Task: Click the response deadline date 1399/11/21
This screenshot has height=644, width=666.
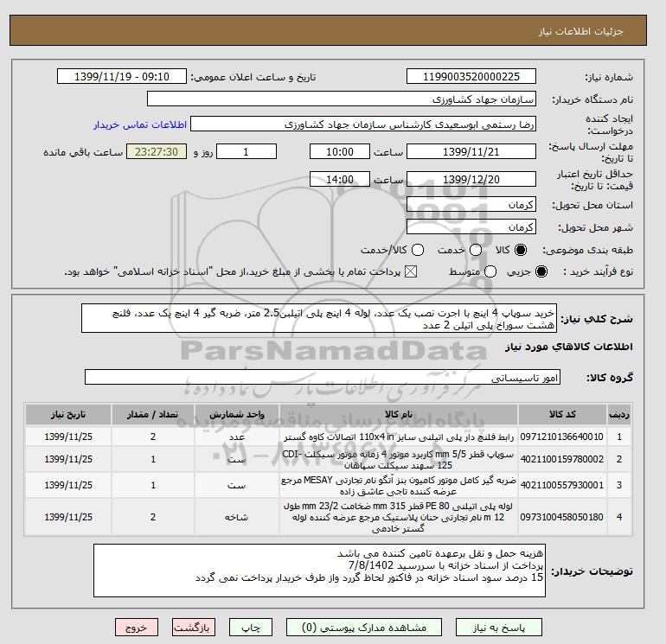Action: tap(471, 151)
